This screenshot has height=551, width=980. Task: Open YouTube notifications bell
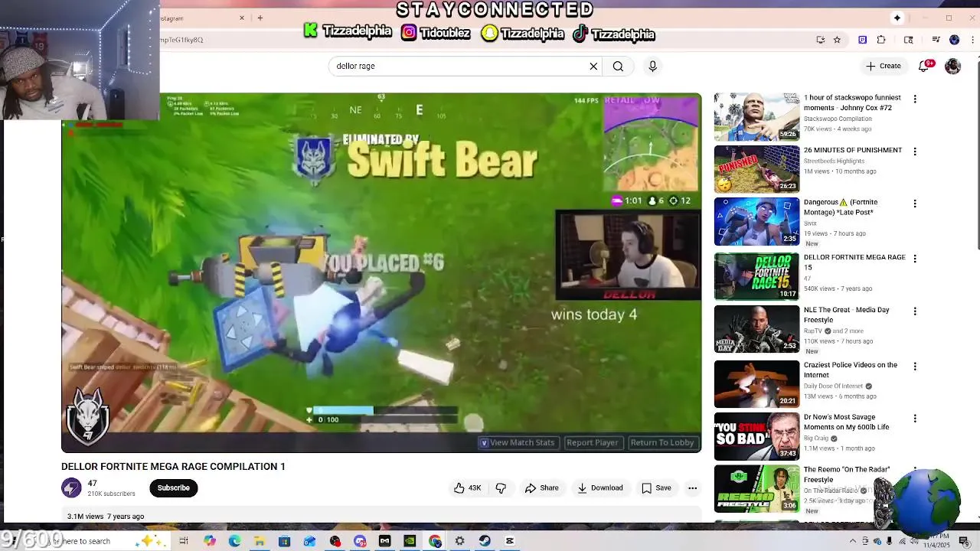(x=924, y=67)
